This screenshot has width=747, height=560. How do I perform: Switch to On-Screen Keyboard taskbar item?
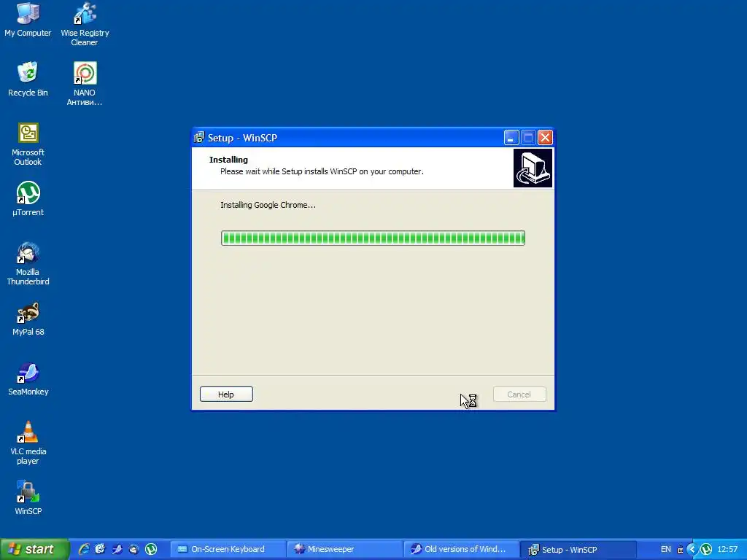[x=228, y=549]
